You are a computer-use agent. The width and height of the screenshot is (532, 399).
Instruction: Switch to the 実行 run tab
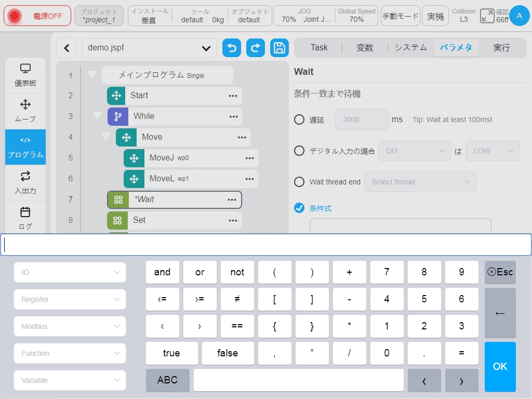[x=501, y=48]
